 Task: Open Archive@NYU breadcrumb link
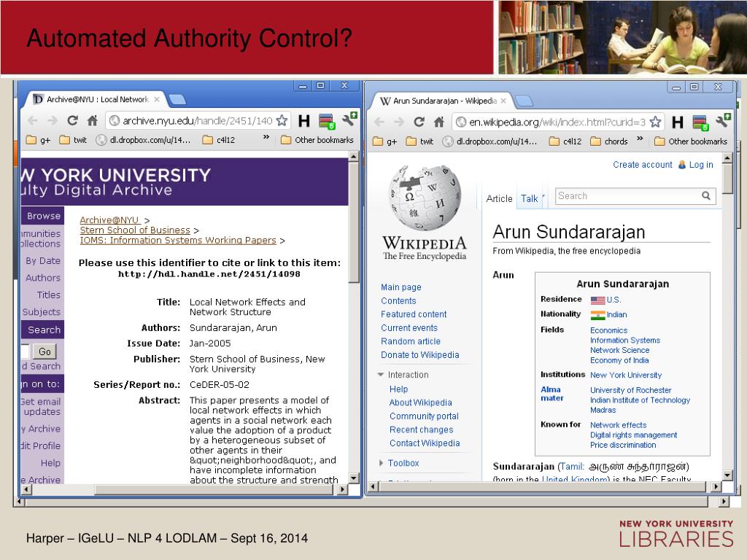click(x=109, y=220)
